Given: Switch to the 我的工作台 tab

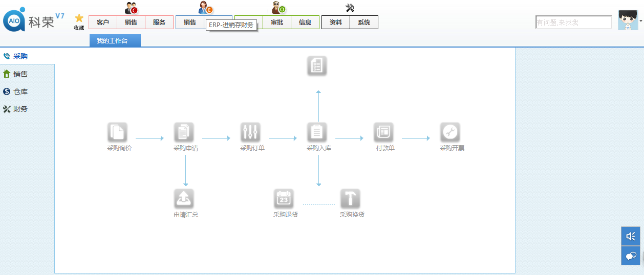Looking at the screenshot, I should 115,41.
